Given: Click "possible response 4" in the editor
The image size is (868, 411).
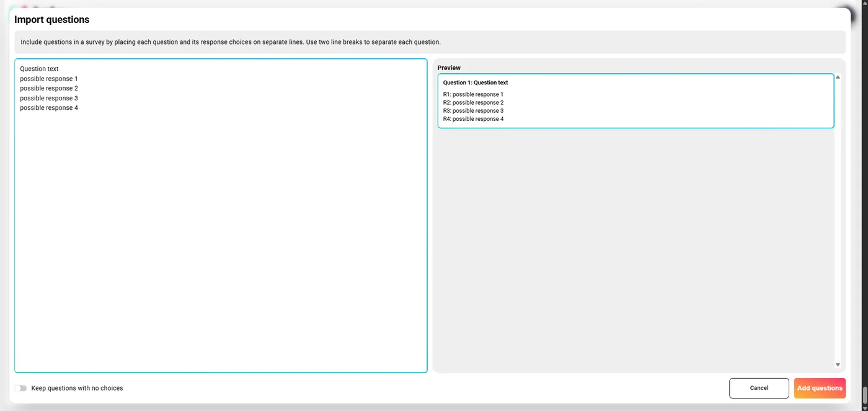Looking at the screenshot, I should [48, 107].
